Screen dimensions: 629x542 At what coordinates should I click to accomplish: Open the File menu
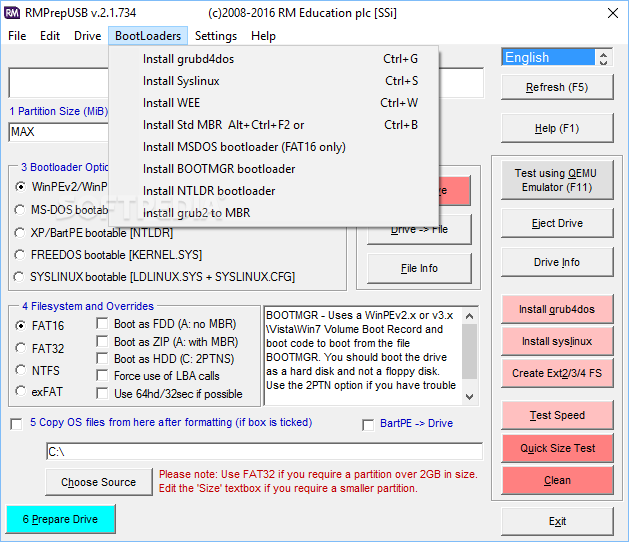pyautogui.click(x=17, y=36)
